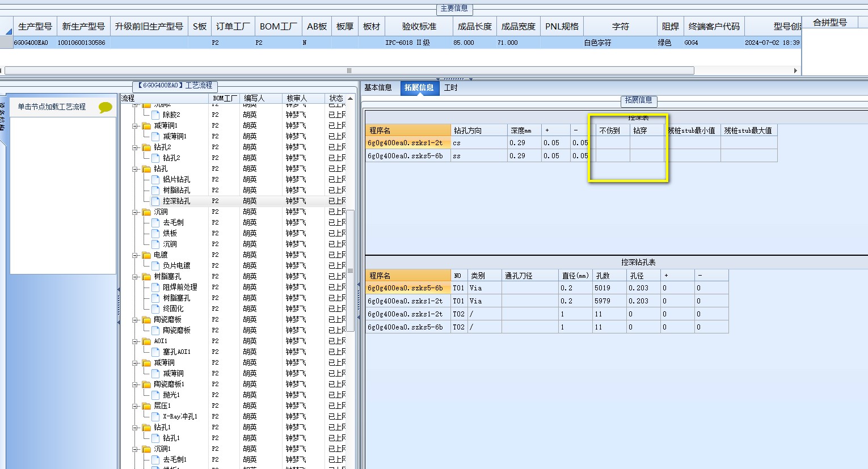Click the 终端客户代码 column header
The height and width of the screenshot is (469, 868).
714,27
